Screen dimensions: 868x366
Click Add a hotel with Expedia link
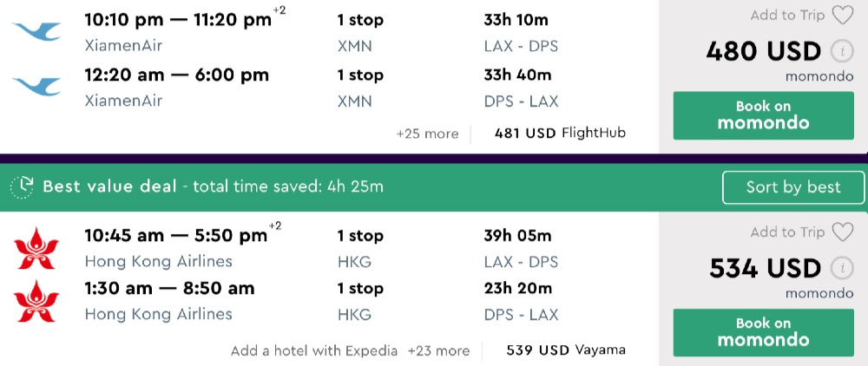click(313, 350)
